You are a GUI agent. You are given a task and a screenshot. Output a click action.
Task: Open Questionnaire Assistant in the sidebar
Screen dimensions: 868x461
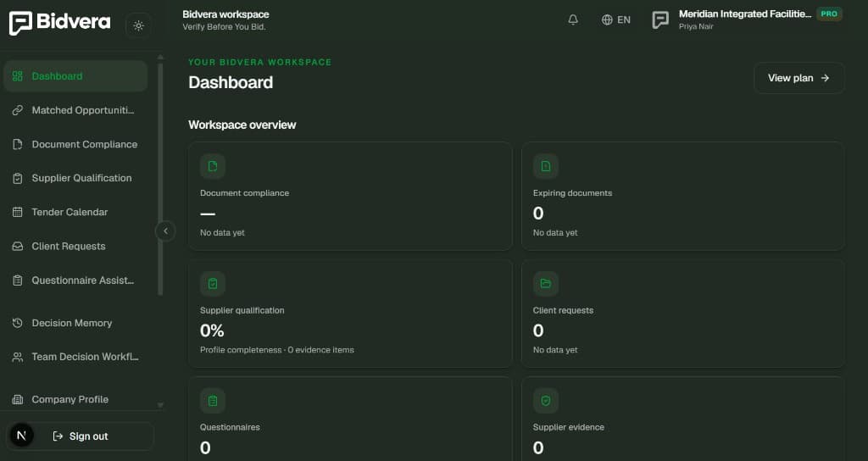[75, 280]
